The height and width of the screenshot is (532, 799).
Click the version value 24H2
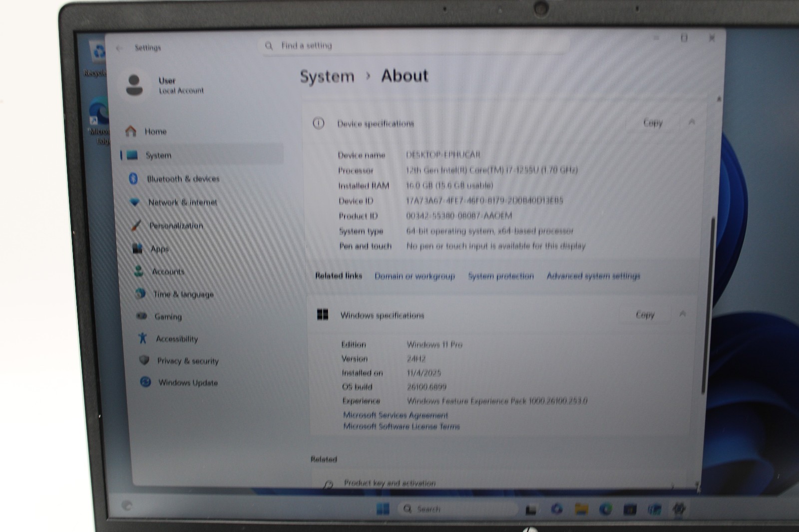pos(416,358)
